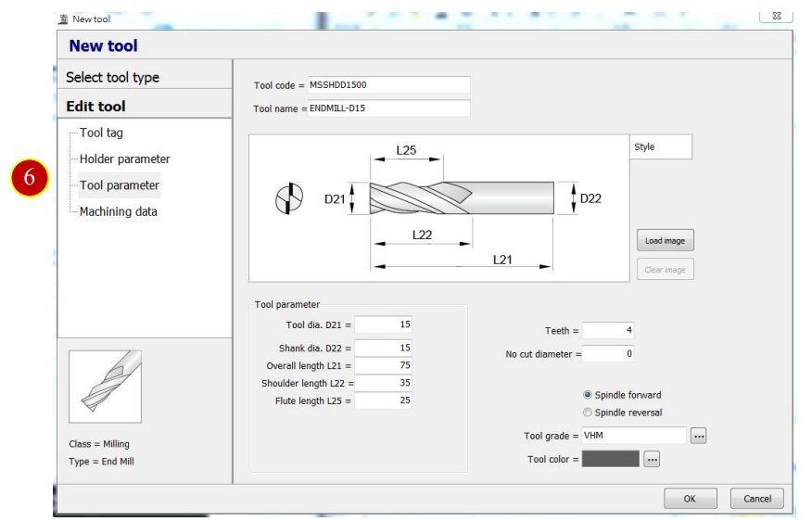Click the Tool name input field
The width and height of the screenshot is (812, 521).
point(389,108)
